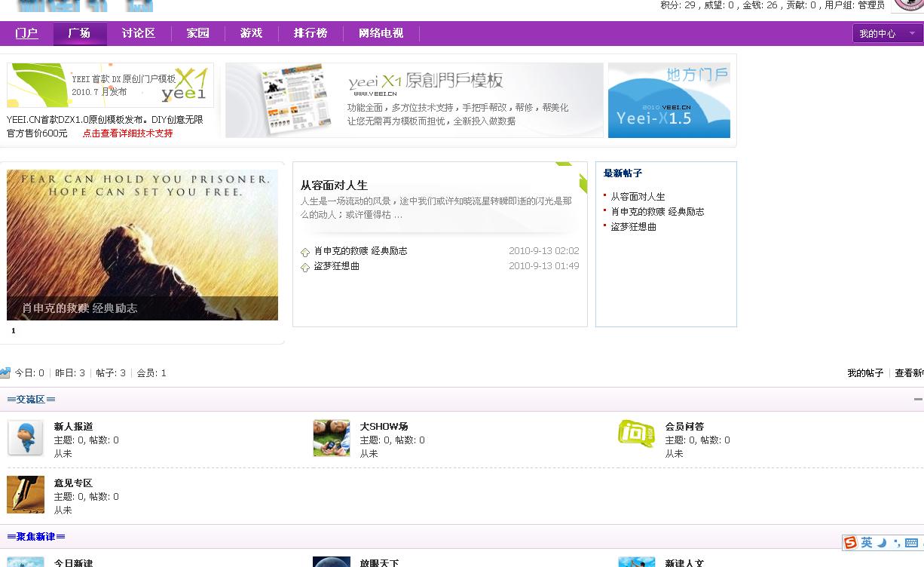This screenshot has height=567, width=924.
Task: Open the 我的帖子 link
Action: click(x=865, y=373)
